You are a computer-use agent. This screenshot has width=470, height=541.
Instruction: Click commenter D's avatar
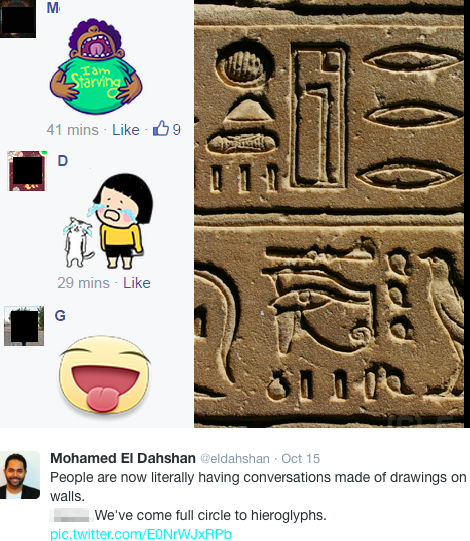(27, 171)
